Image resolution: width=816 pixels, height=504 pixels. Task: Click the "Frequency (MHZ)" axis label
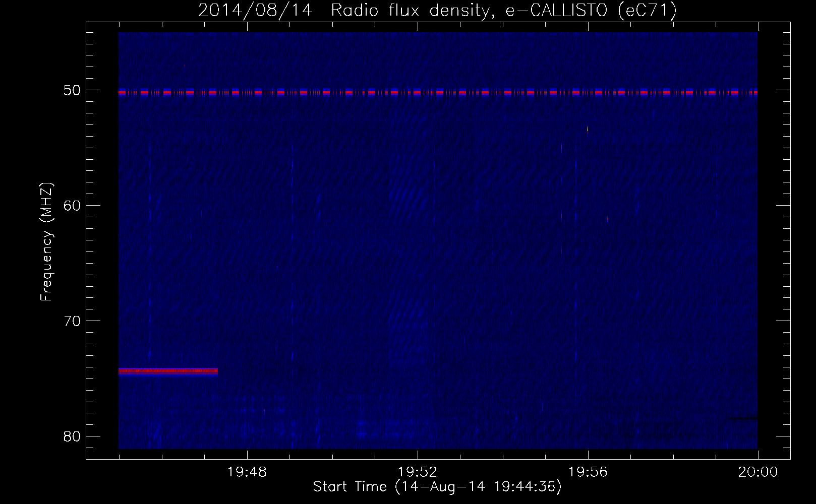[46, 242]
